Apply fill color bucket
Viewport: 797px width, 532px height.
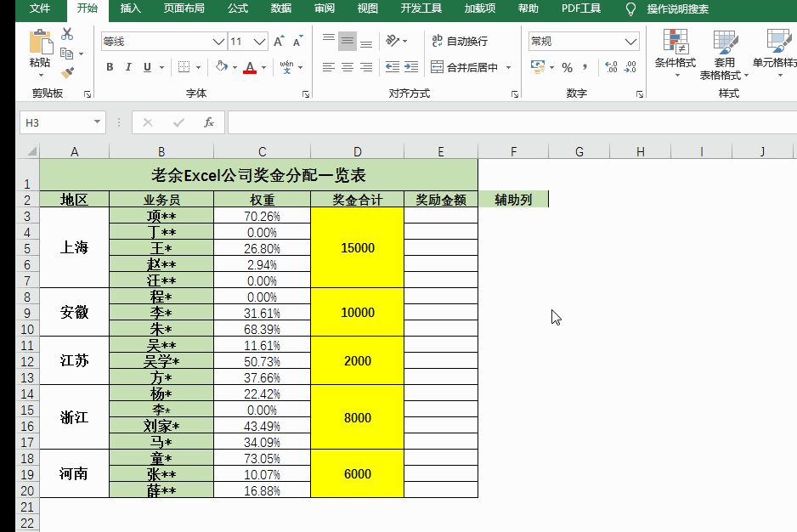(x=222, y=66)
